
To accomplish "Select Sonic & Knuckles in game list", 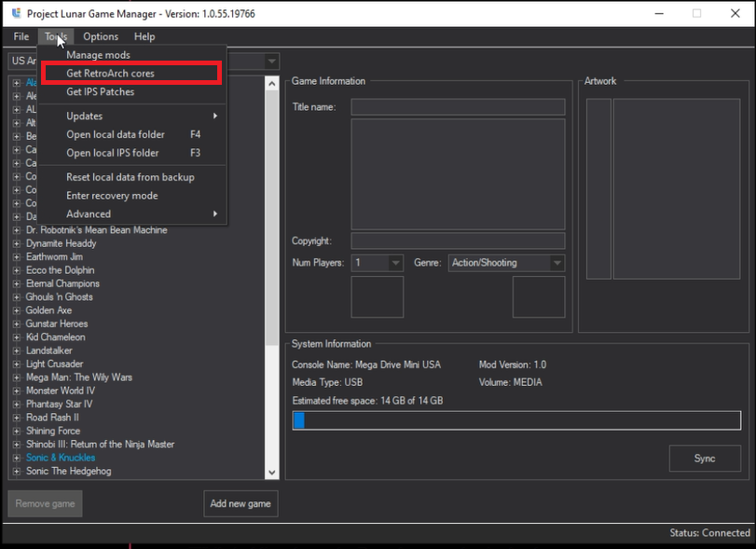I will pos(61,458).
